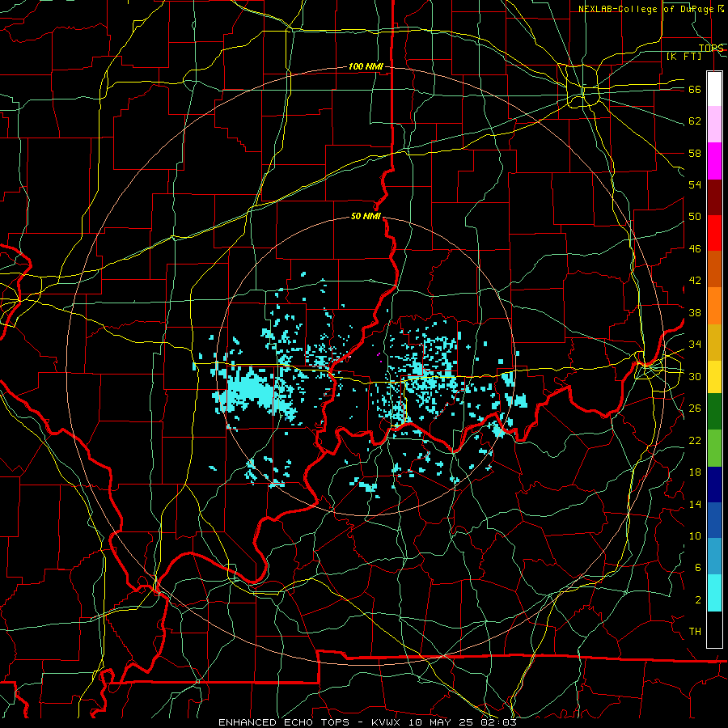This screenshot has height=728, width=728.
Task: Click the white swatch in the tops legend
Action: point(714,89)
